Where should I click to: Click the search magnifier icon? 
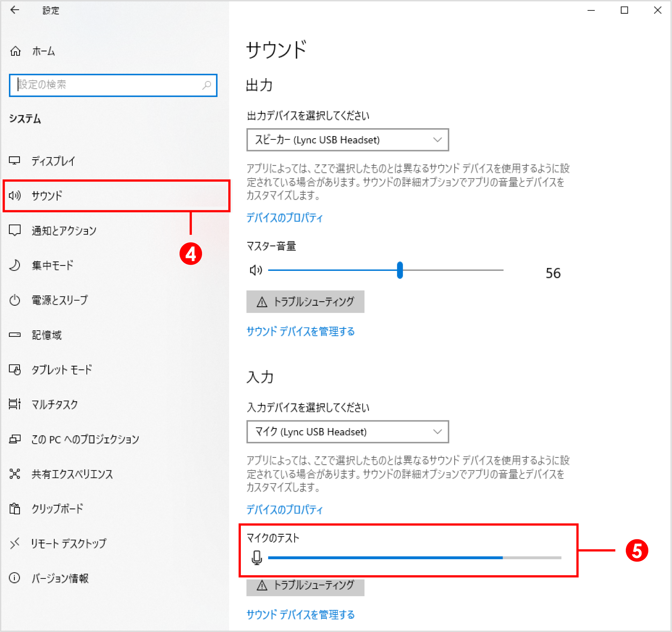207,85
